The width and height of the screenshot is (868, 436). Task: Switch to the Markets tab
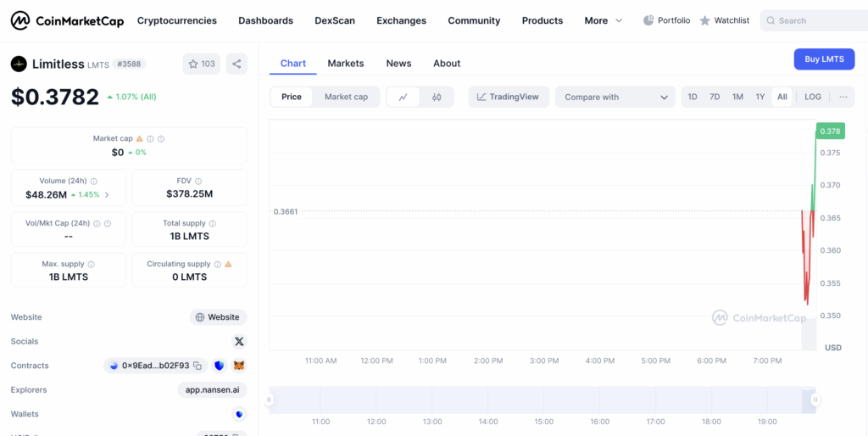[345, 64]
